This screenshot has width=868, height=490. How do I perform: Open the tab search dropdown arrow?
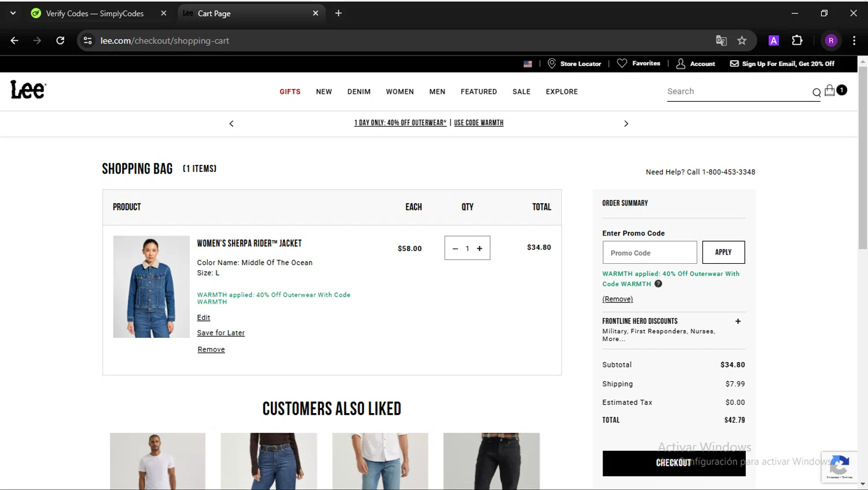[13, 13]
